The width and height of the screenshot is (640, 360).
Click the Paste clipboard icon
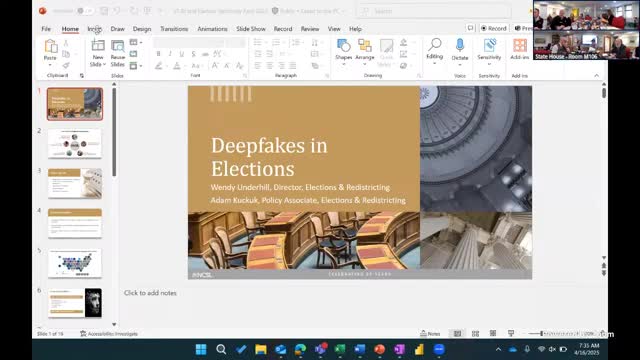[x=51, y=46]
